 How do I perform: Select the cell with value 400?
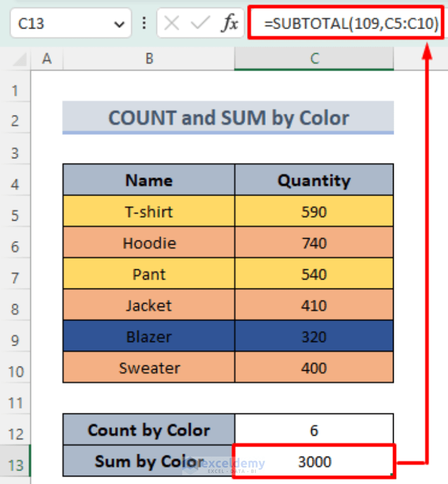314,367
